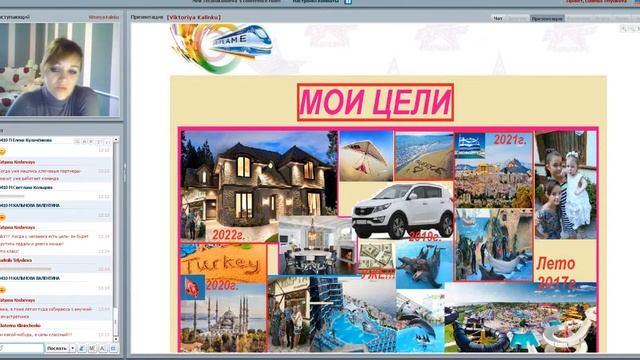Click the zoom icon at the presentation's top right

pos(623,28)
